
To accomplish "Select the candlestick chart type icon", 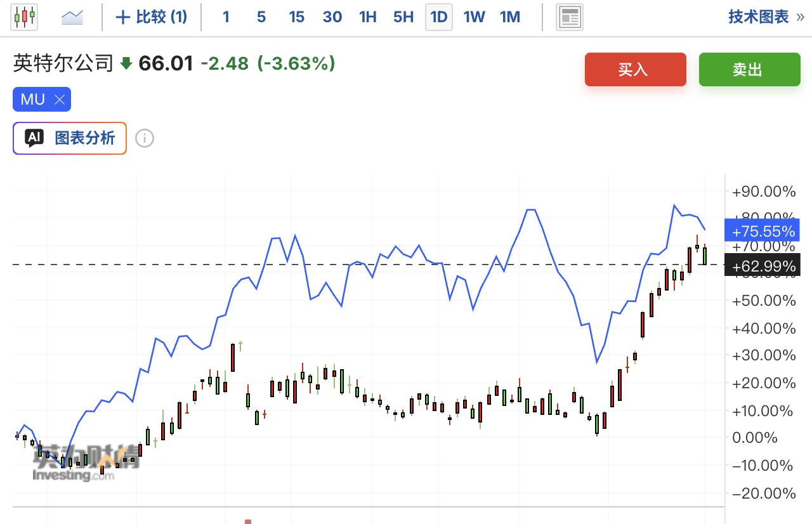I will pyautogui.click(x=23, y=16).
